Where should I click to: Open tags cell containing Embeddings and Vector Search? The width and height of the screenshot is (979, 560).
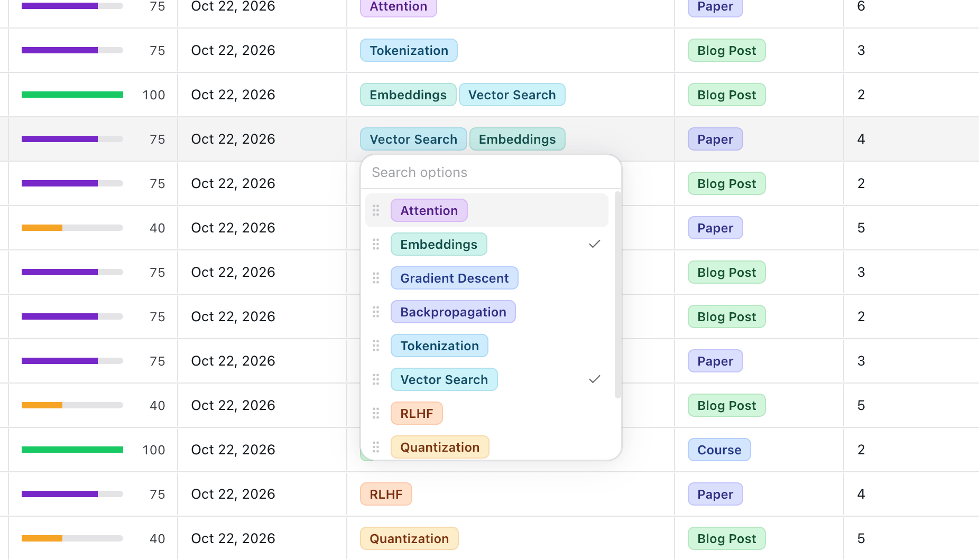(x=511, y=95)
